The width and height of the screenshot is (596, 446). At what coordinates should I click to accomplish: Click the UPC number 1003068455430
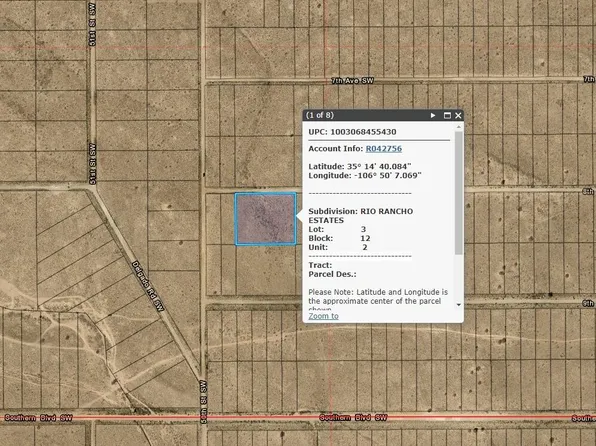point(363,132)
